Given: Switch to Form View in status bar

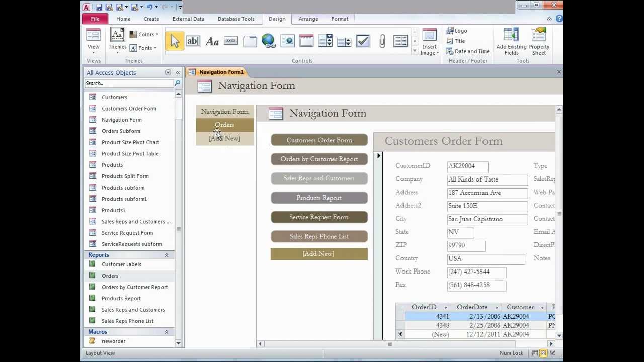Looking at the screenshot, I should pyautogui.click(x=535, y=353).
